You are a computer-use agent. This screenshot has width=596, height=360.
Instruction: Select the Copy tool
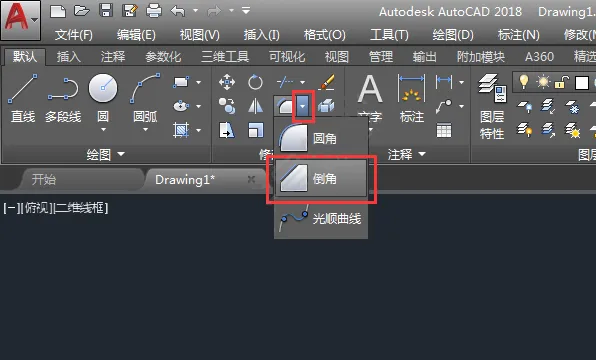coord(227,106)
